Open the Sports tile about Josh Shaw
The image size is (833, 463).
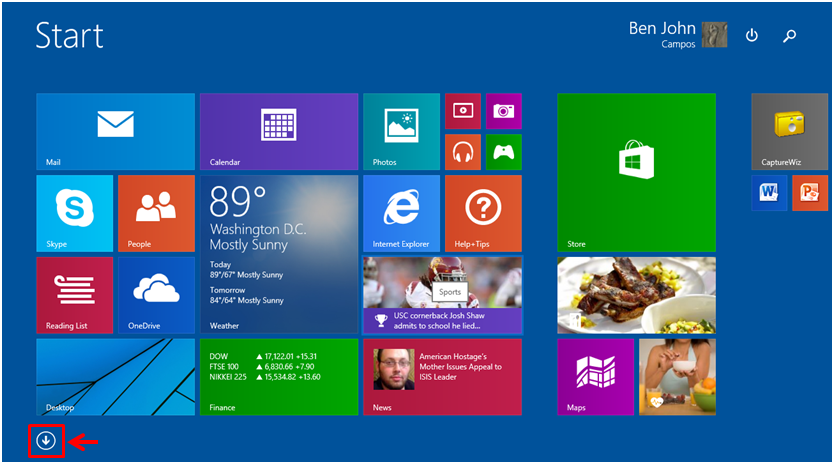(x=443, y=295)
